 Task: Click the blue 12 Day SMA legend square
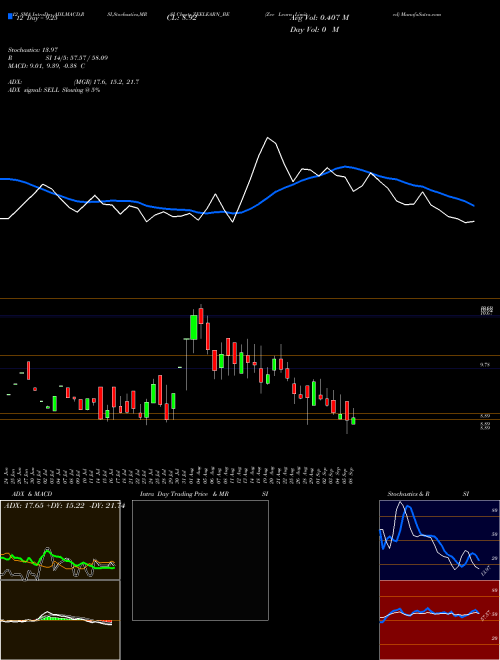(10, 17)
